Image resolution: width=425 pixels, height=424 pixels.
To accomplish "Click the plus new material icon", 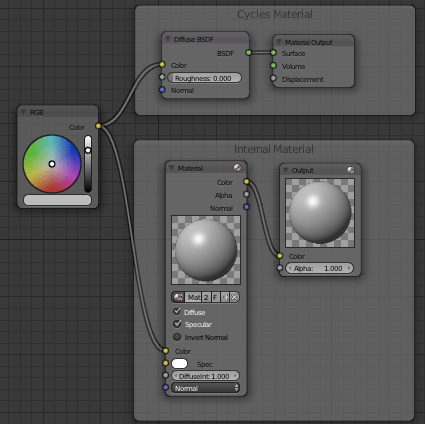I will tap(225, 297).
